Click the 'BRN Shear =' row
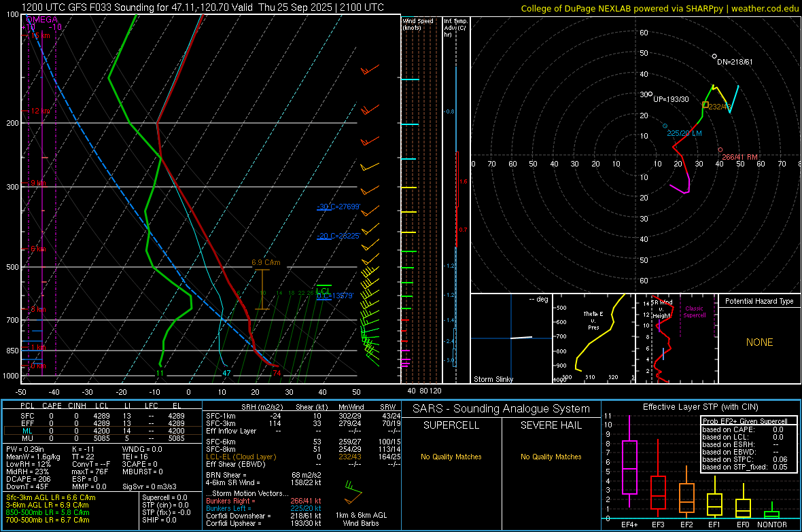Image resolution: width=802 pixels, height=532 pixels. point(264,475)
